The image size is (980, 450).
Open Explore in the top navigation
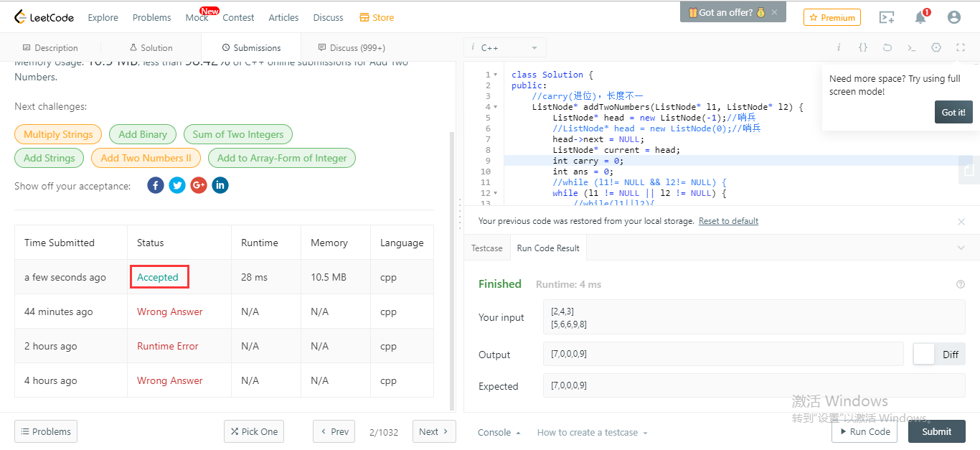pos(103,17)
